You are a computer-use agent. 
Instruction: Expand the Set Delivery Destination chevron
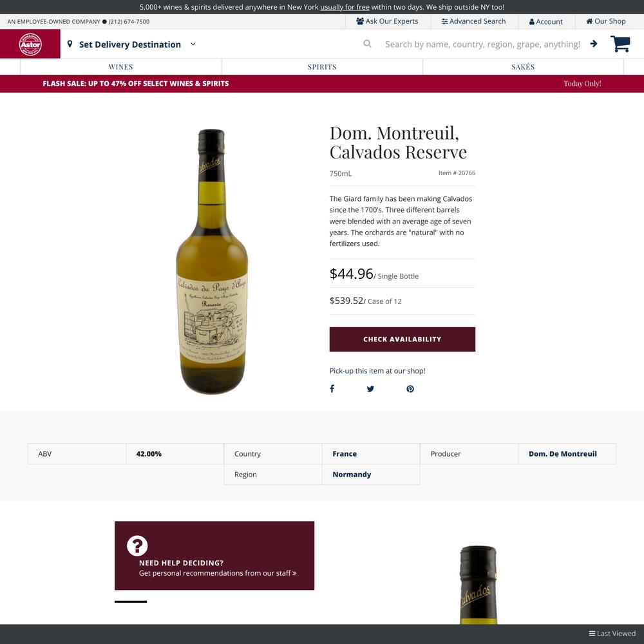[193, 44]
